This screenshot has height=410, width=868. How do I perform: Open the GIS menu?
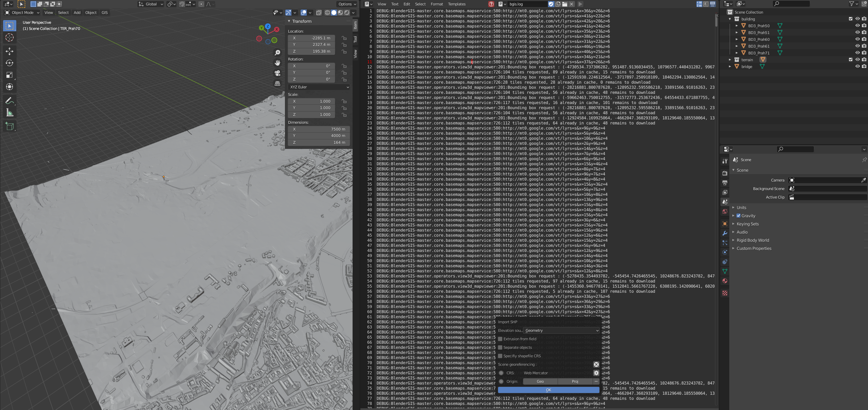105,13
